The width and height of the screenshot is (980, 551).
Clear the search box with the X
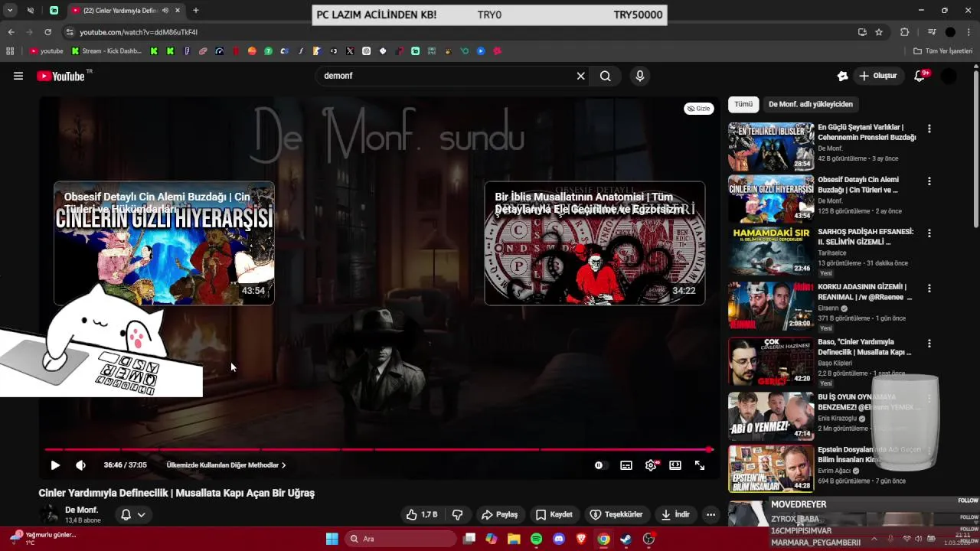(x=580, y=76)
